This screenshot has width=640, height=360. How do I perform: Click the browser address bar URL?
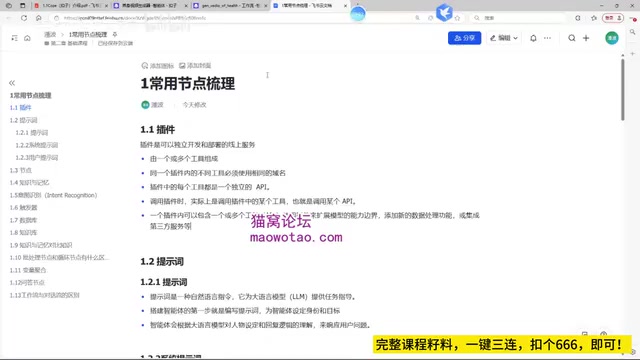[135, 18]
